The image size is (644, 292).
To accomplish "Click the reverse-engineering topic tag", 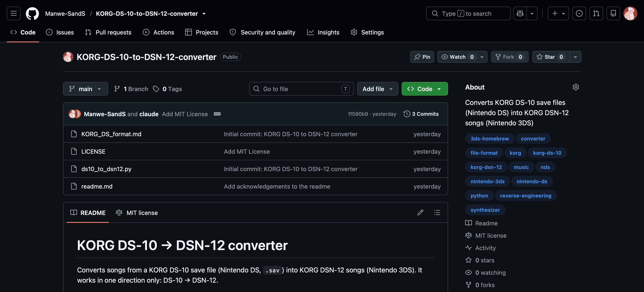I will (x=526, y=195).
